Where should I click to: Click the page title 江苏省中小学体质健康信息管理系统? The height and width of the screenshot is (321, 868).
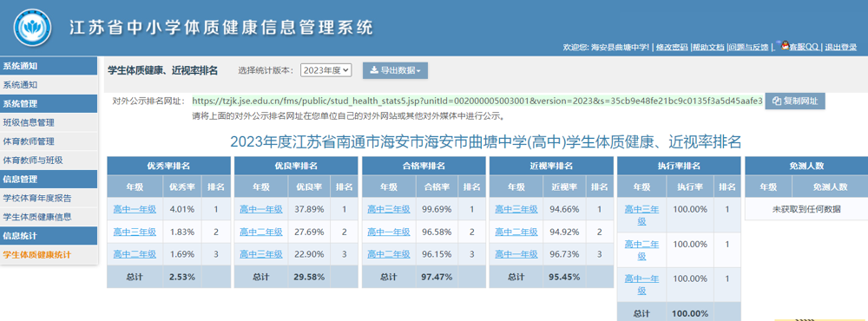pyautogui.click(x=220, y=27)
